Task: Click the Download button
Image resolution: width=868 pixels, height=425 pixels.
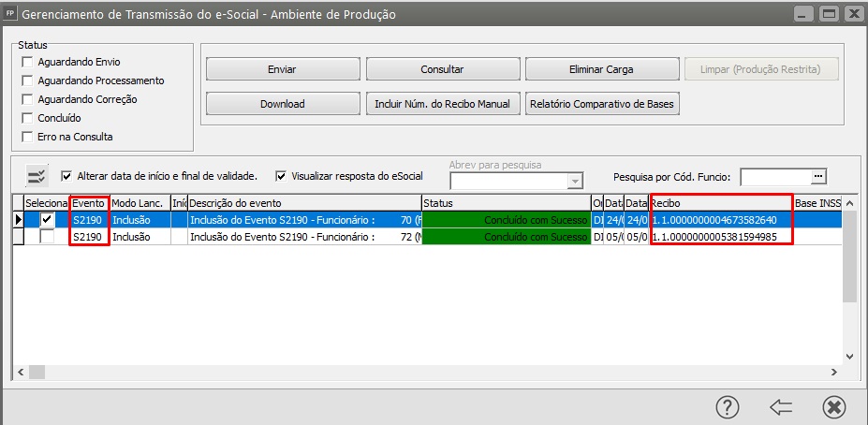Action: pyautogui.click(x=283, y=104)
